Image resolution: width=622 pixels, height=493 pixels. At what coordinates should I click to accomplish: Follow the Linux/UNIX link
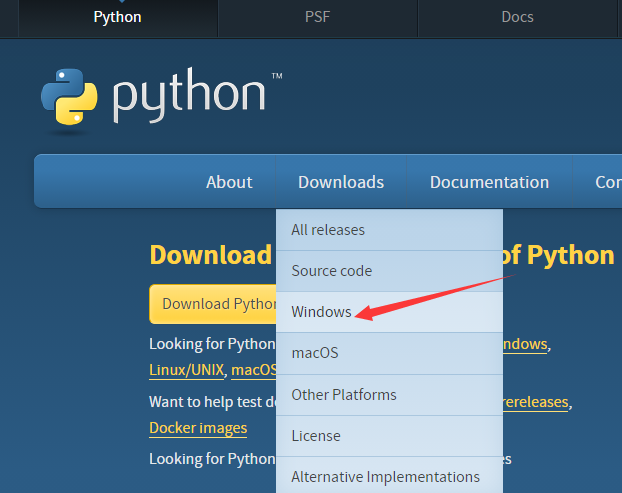pyautogui.click(x=186, y=370)
